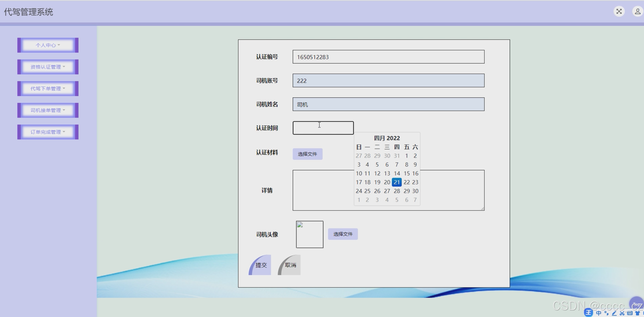This screenshot has height=317, width=644.
Task: Click the 提交 submit button
Action: [x=261, y=265]
